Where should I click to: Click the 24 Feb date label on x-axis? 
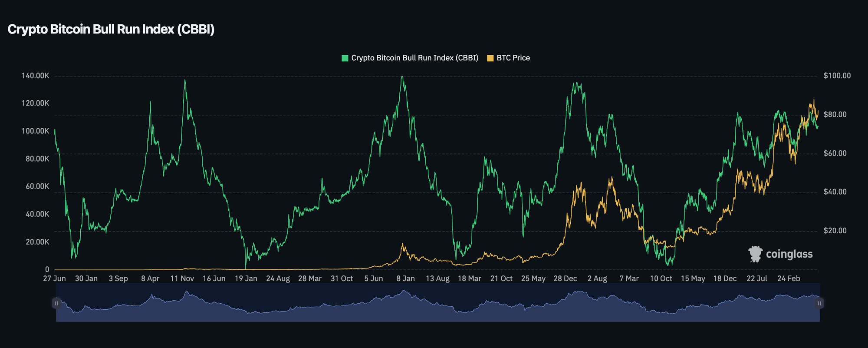point(789,279)
